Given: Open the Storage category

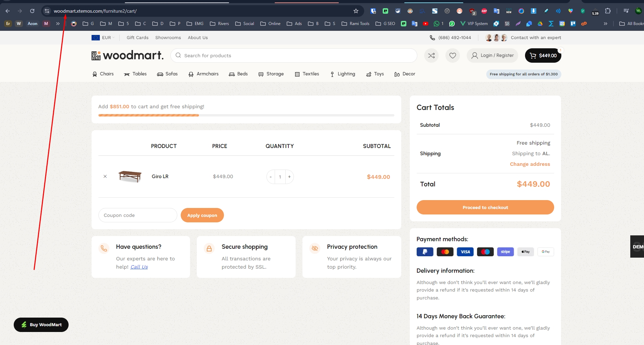Looking at the screenshot, I should (x=271, y=74).
